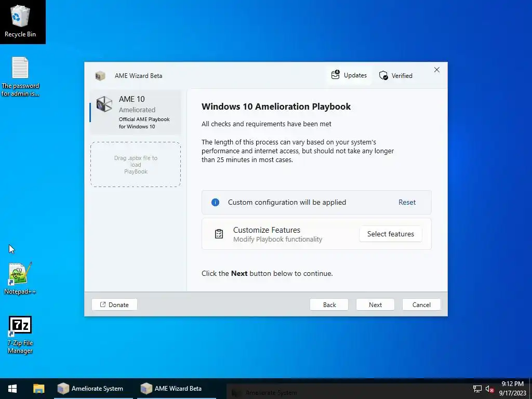Click "All checks and requirements have been met"
Screen dimensions: 532x399
click(x=267, y=124)
